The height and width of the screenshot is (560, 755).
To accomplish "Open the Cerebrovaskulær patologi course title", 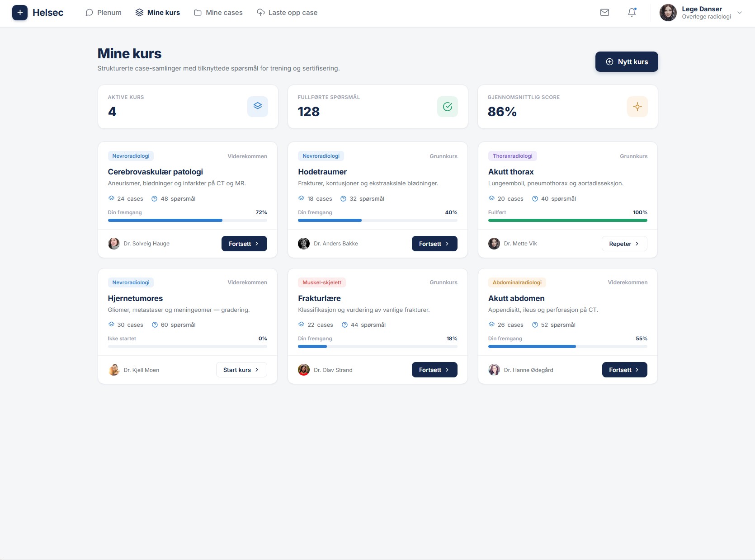I will (x=156, y=172).
